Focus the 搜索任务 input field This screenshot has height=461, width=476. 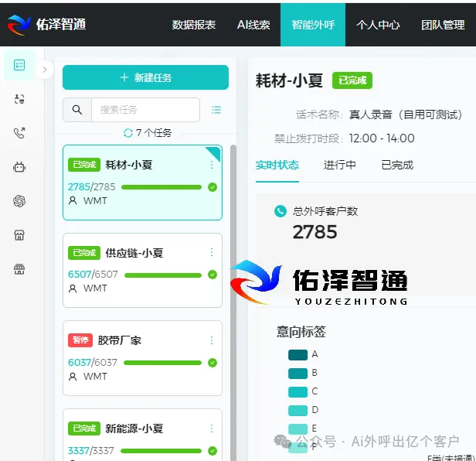pos(145,110)
